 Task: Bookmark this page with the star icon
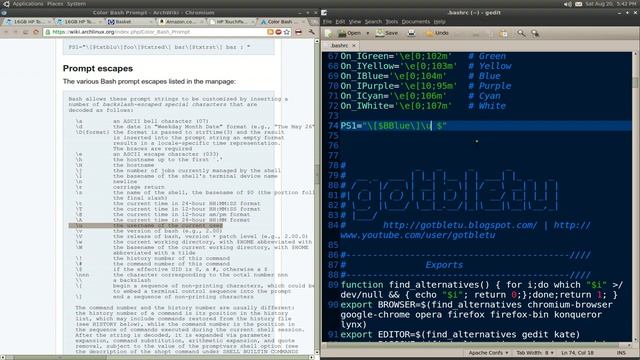[287, 32]
